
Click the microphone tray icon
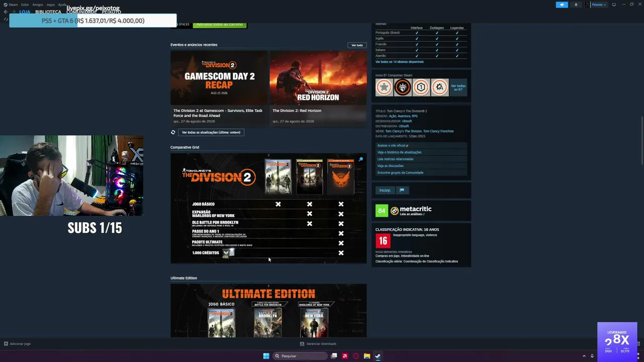[592, 356]
